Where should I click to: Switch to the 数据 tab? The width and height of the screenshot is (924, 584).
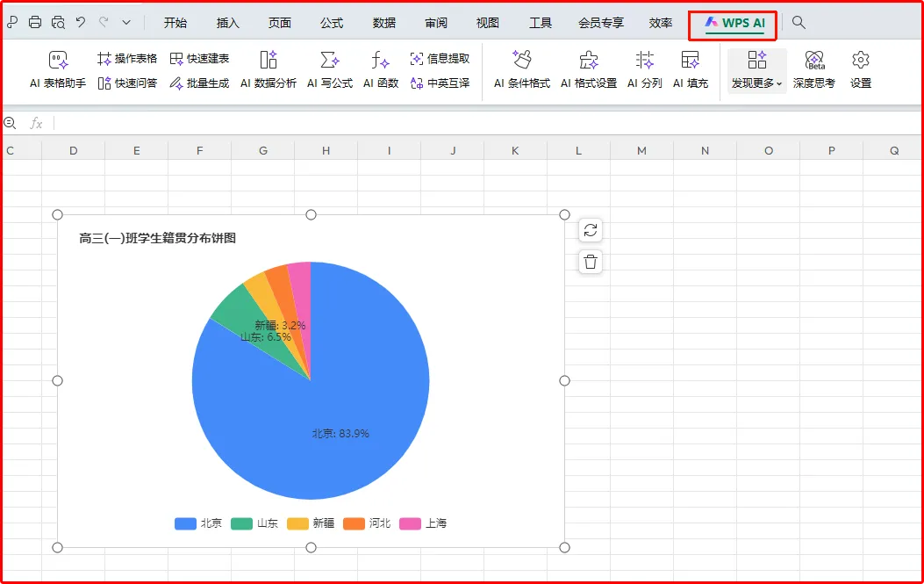pos(383,23)
